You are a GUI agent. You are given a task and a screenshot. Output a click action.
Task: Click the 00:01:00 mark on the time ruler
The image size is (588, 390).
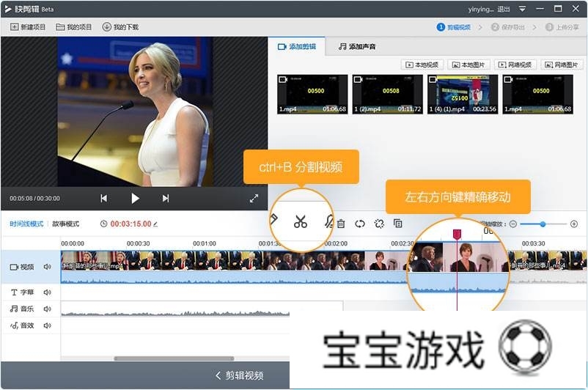205,243
